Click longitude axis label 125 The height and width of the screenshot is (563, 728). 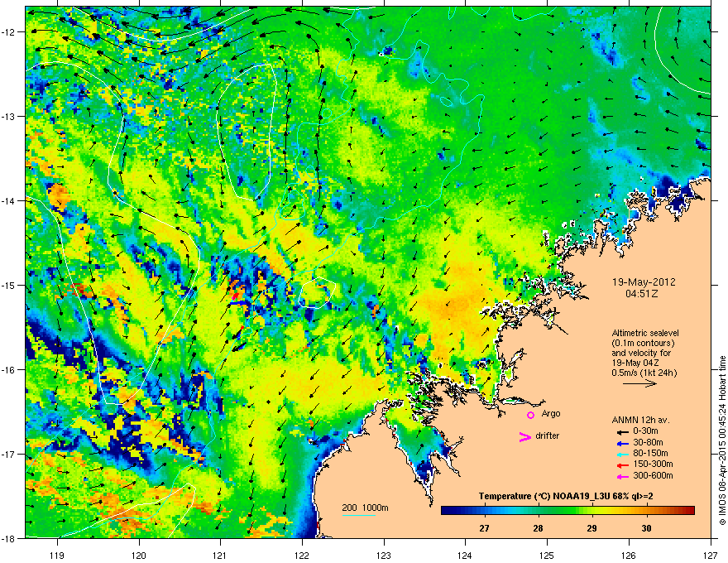pyautogui.click(x=547, y=555)
